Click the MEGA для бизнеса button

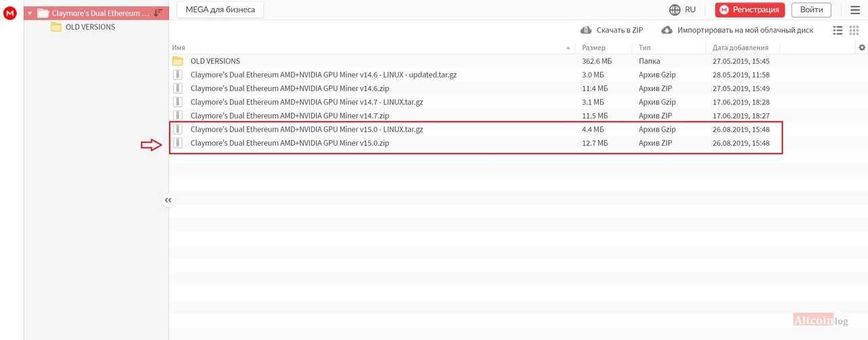point(220,10)
